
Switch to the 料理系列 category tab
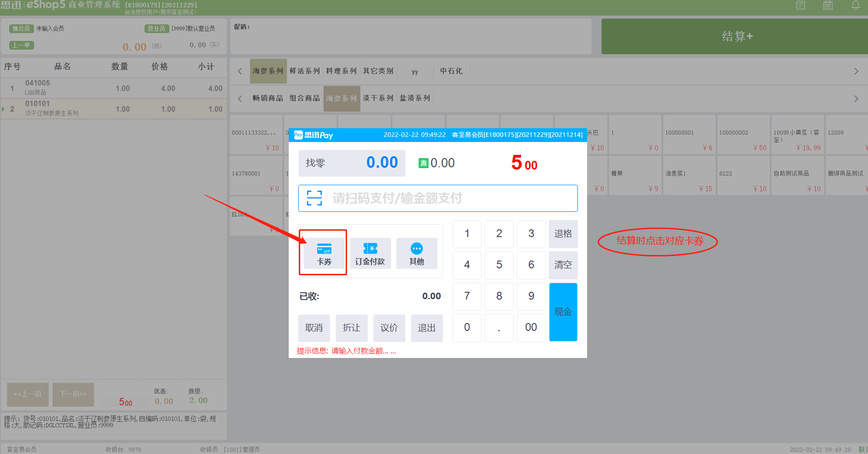point(342,71)
